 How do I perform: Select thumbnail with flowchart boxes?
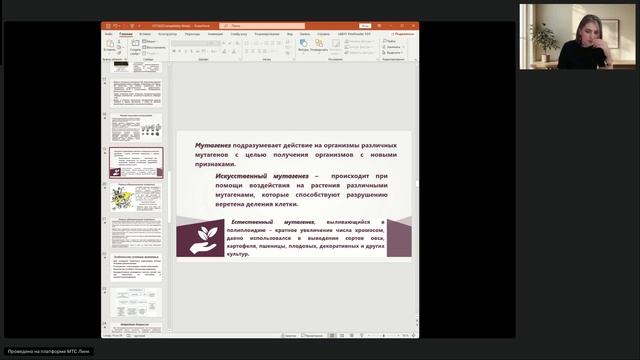click(136, 302)
